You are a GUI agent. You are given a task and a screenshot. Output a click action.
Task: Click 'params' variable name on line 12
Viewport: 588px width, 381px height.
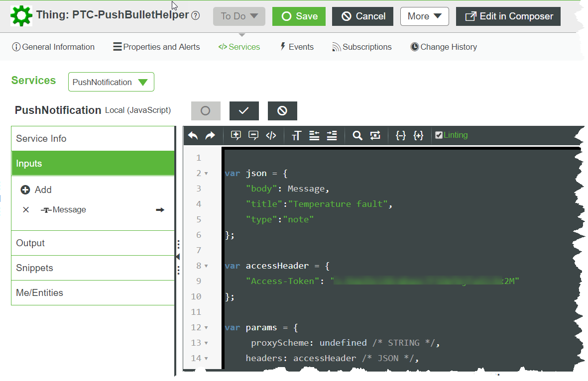tap(261, 328)
